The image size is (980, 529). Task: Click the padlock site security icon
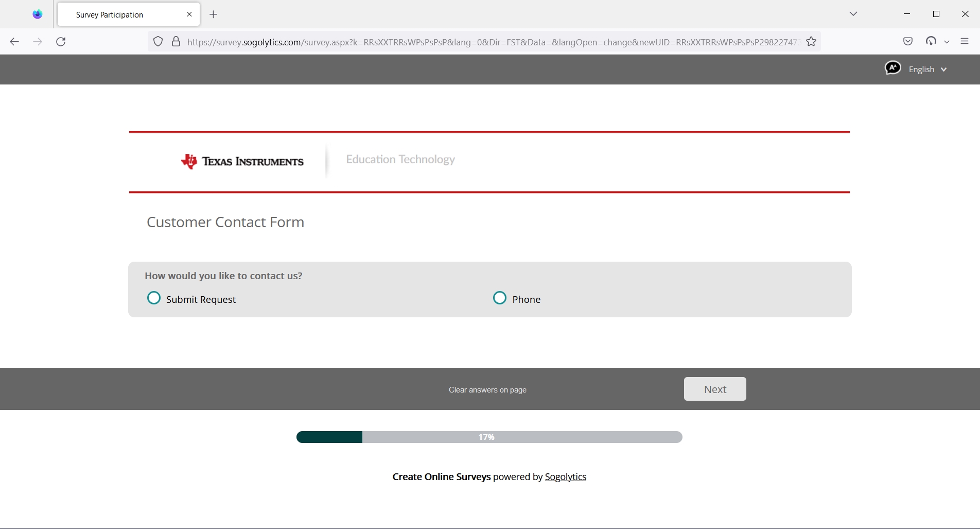click(176, 42)
